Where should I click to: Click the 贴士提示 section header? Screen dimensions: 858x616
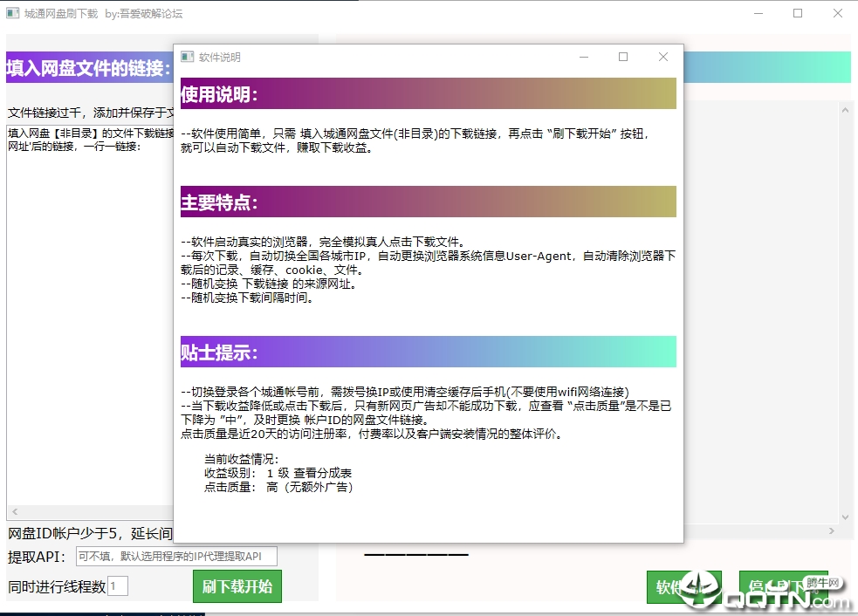point(428,352)
